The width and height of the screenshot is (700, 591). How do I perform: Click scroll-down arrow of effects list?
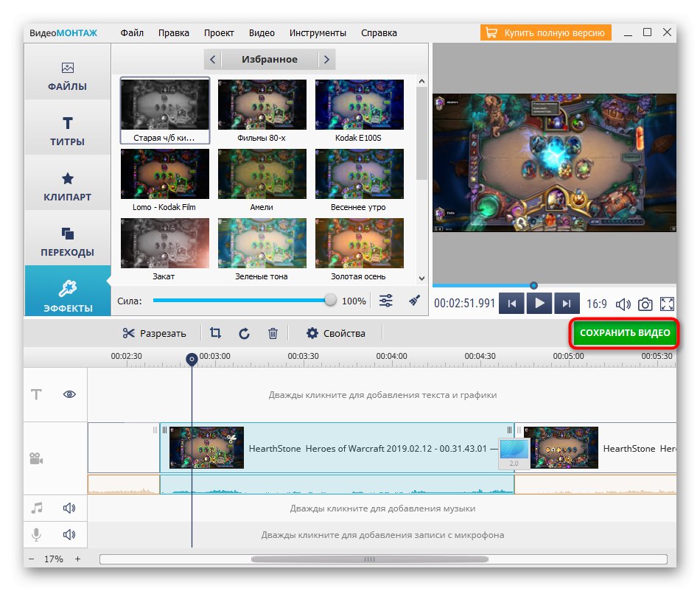pyautogui.click(x=421, y=278)
